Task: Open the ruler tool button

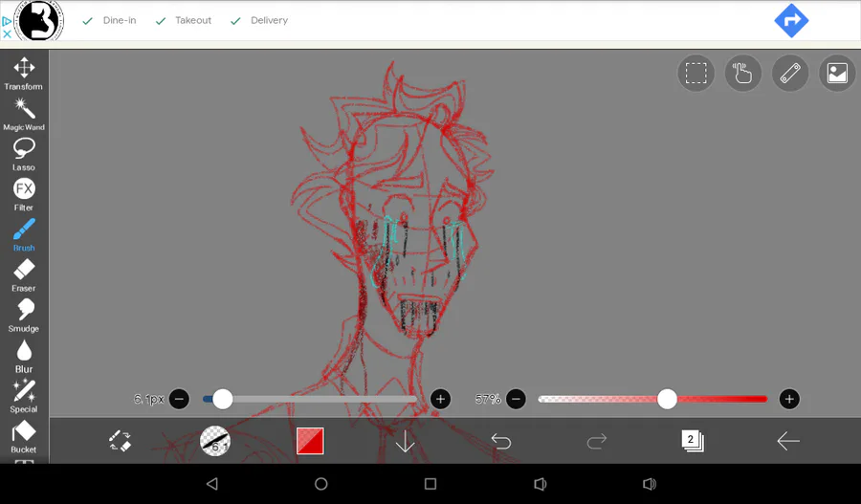Action: click(790, 73)
